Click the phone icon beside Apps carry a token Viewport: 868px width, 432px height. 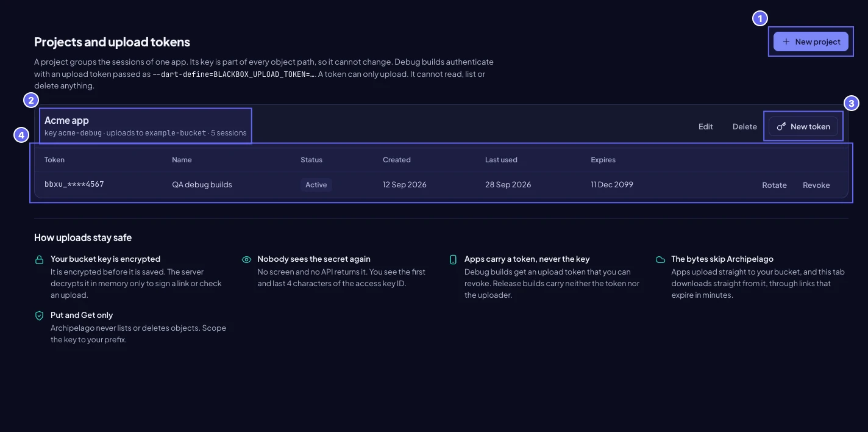[x=453, y=259]
